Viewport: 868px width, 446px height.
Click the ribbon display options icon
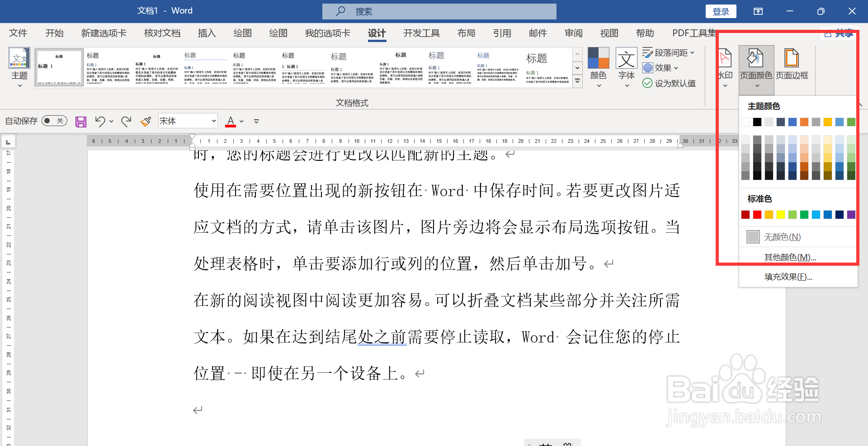click(758, 11)
